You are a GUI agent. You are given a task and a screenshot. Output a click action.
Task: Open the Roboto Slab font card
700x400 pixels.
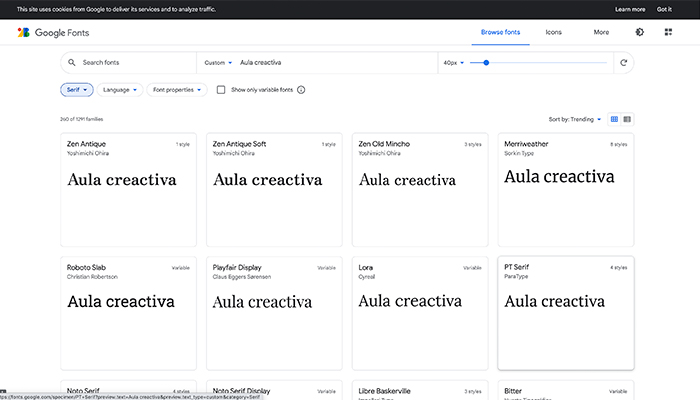click(x=129, y=313)
